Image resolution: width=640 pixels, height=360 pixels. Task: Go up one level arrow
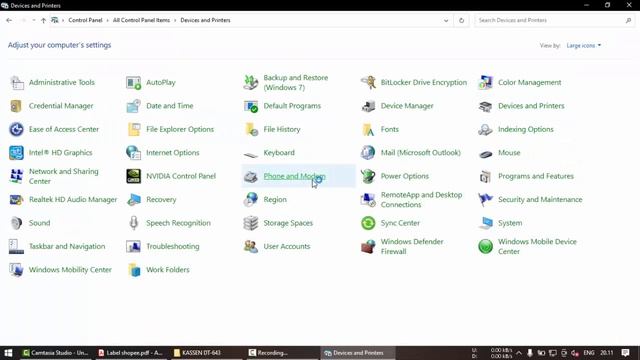pos(43,20)
